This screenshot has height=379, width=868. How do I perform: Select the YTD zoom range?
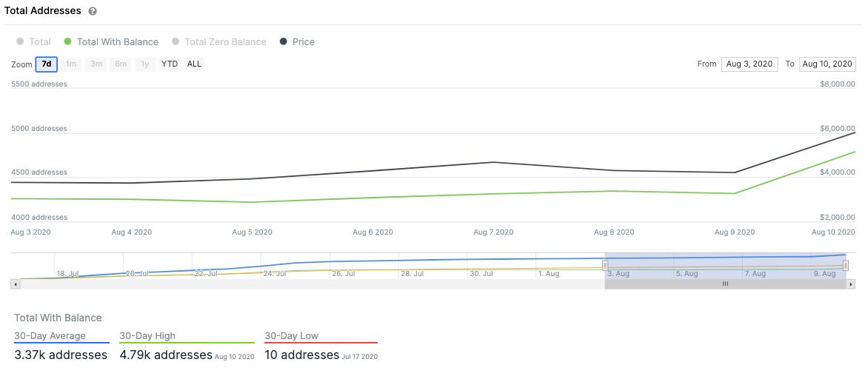tap(170, 64)
